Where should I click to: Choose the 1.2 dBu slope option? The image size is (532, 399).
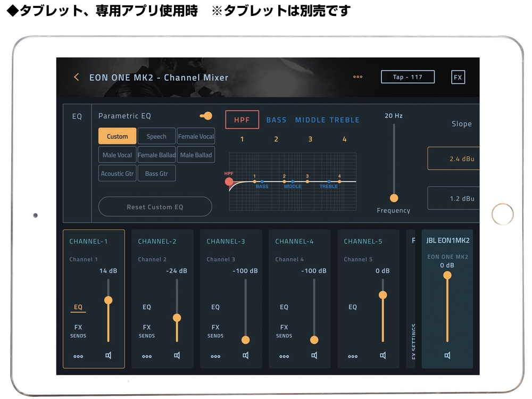click(x=454, y=198)
